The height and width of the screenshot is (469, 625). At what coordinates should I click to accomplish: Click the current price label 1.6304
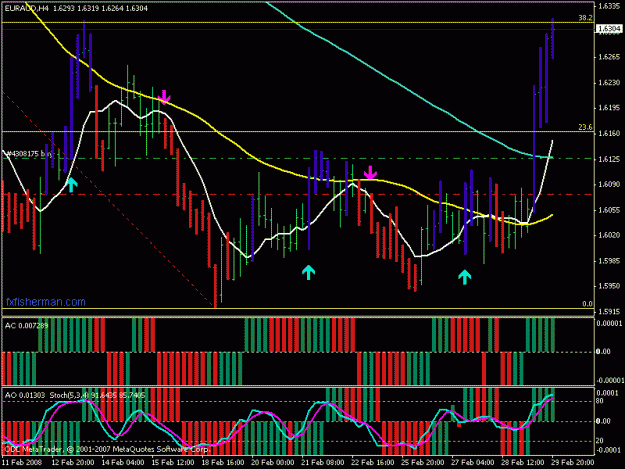point(609,29)
